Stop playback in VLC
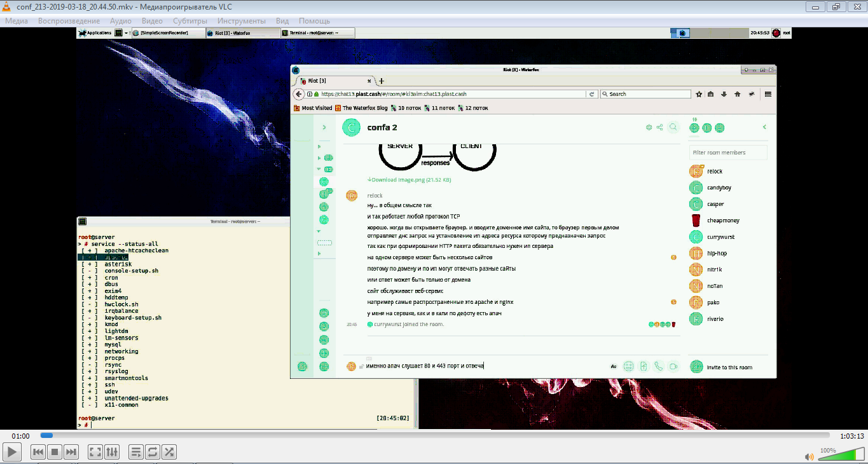Screen dimensions: 868x464 point(55,452)
